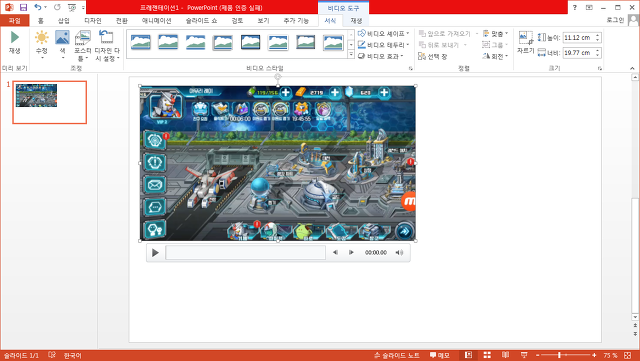Mute video using the volume icon
The height and width of the screenshot is (361, 640).
pos(399,253)
